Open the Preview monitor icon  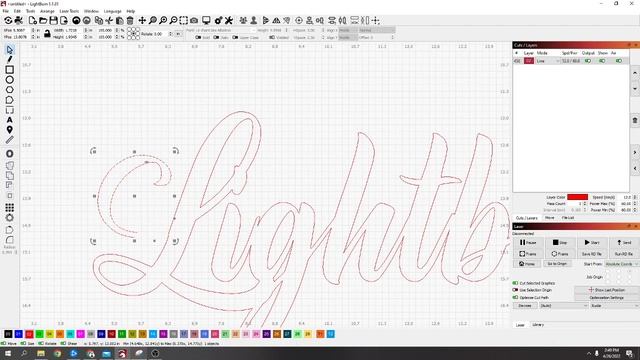[206, 20]
